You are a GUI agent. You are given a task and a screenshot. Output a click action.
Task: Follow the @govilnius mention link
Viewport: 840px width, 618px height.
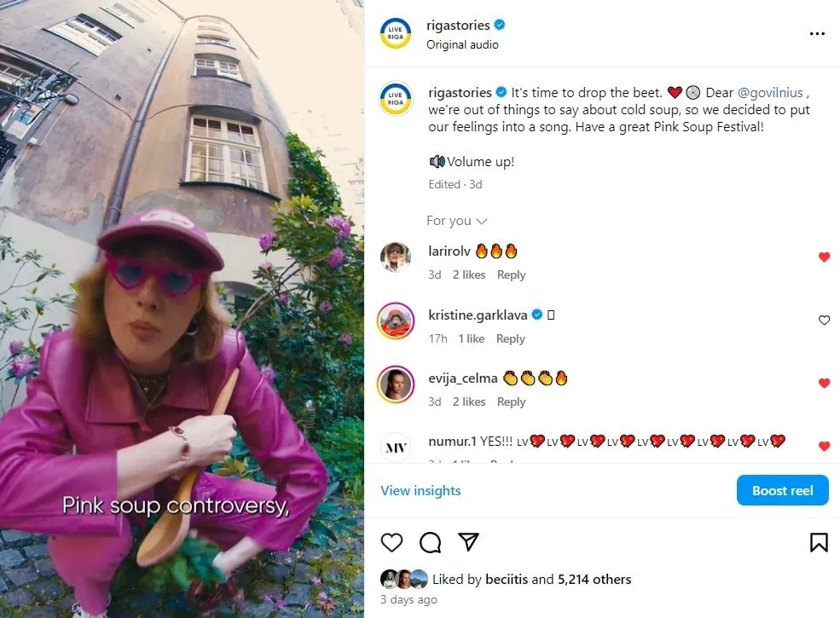(770, 93)
